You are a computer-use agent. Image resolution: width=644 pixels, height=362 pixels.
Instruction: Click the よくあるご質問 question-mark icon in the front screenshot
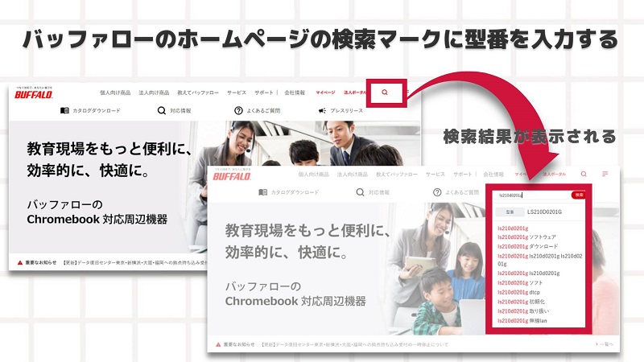point(437,192)
